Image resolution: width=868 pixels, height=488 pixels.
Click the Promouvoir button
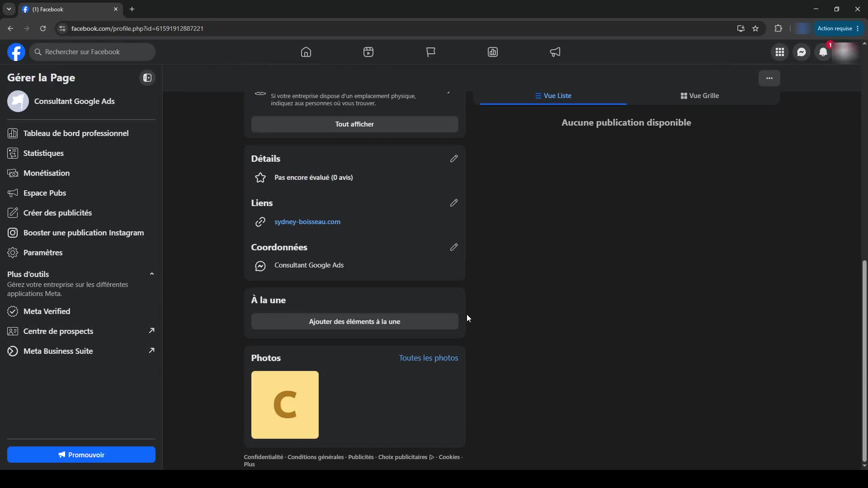[81, 455]
